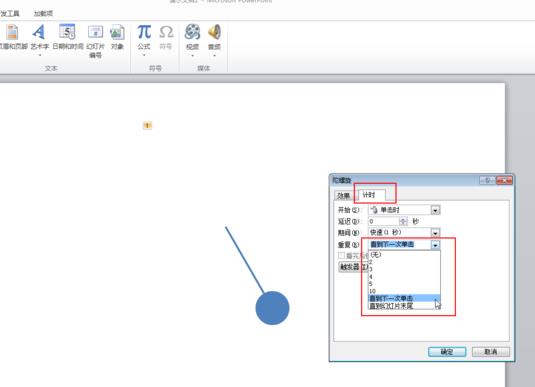Click the Audio speaker icon
The width and height of the screenshot is (535, 387).
(x=214, y=32)
